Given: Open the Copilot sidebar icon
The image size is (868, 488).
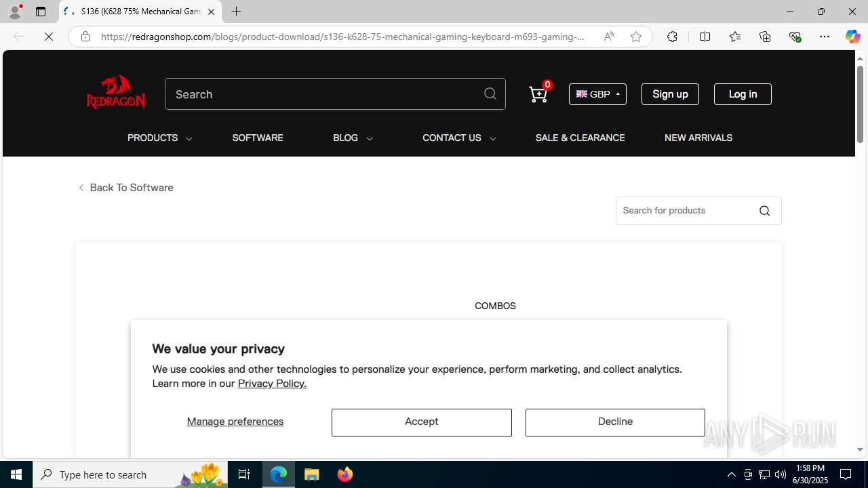Looking at the screenshot, I should point(852,37).
